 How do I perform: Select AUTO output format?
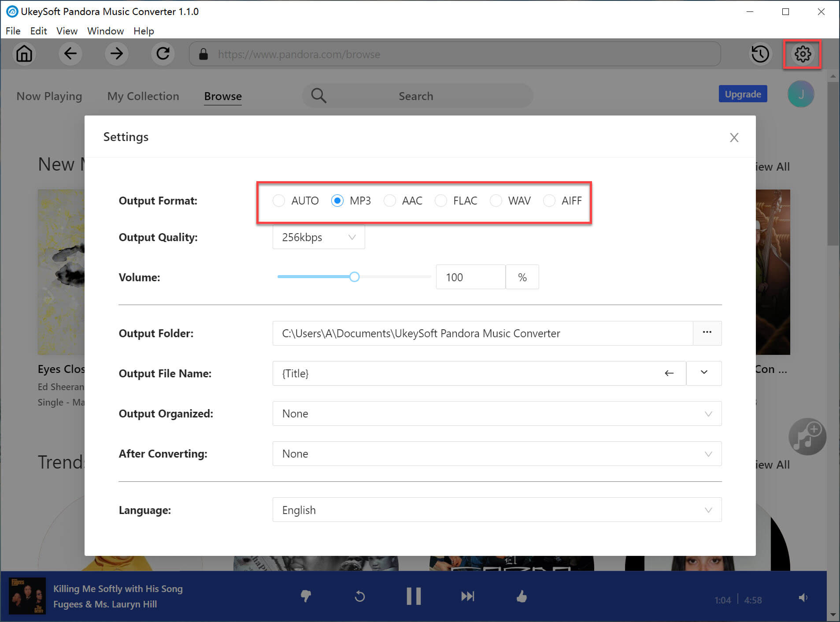279,201
